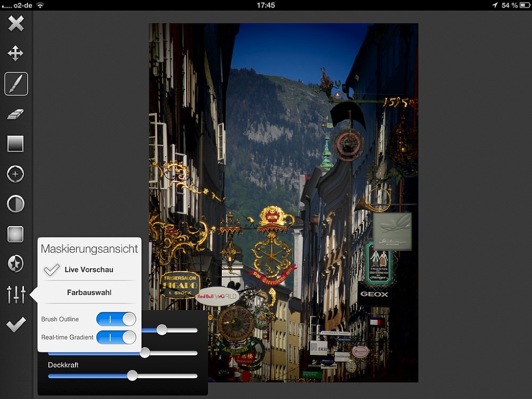Select the move/pan arrows tool

[15, 53]
